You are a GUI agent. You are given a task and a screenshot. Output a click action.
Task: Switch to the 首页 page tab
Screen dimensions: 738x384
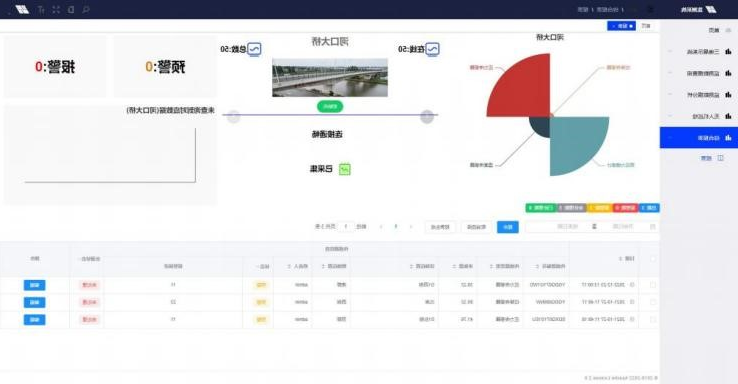coord(646,26)
